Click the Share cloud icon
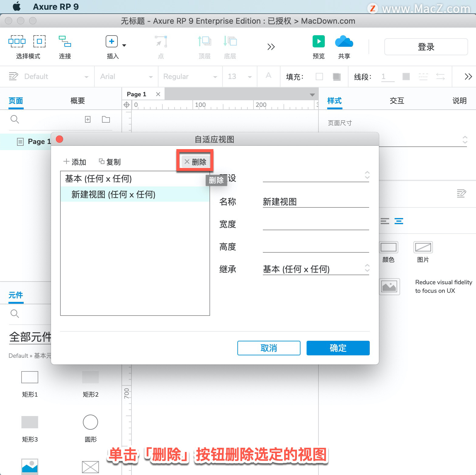476x475 pixels. coord(344,41)
